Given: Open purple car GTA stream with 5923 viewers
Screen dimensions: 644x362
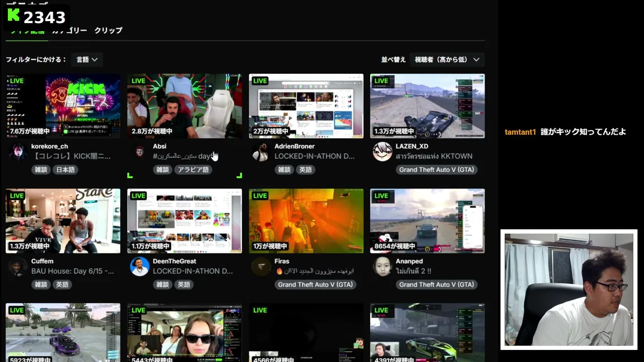Looking at the screenshot, I should [63, 332].
